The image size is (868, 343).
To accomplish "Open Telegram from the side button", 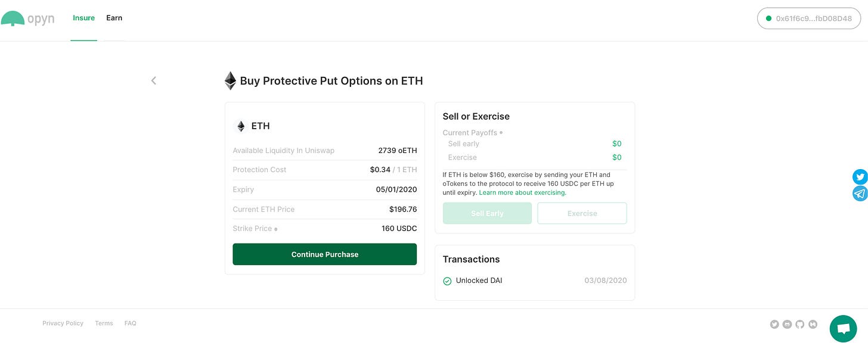I will coord(860,194).
